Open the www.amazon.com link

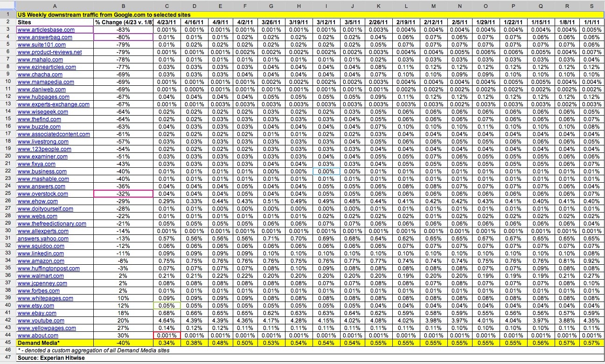tap(41, 261)
